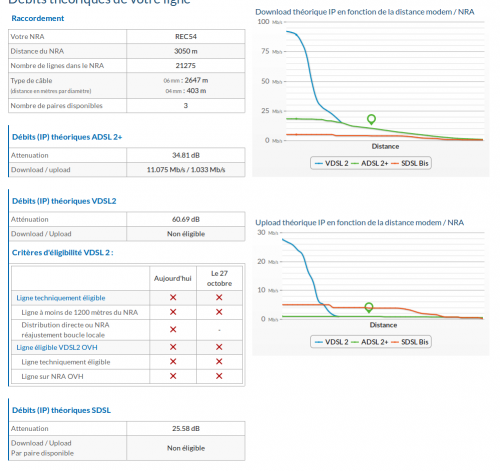Click the red cross under Aujourd'hui for 'Ligne à moins de 1200 mètres'

point(173,312)
